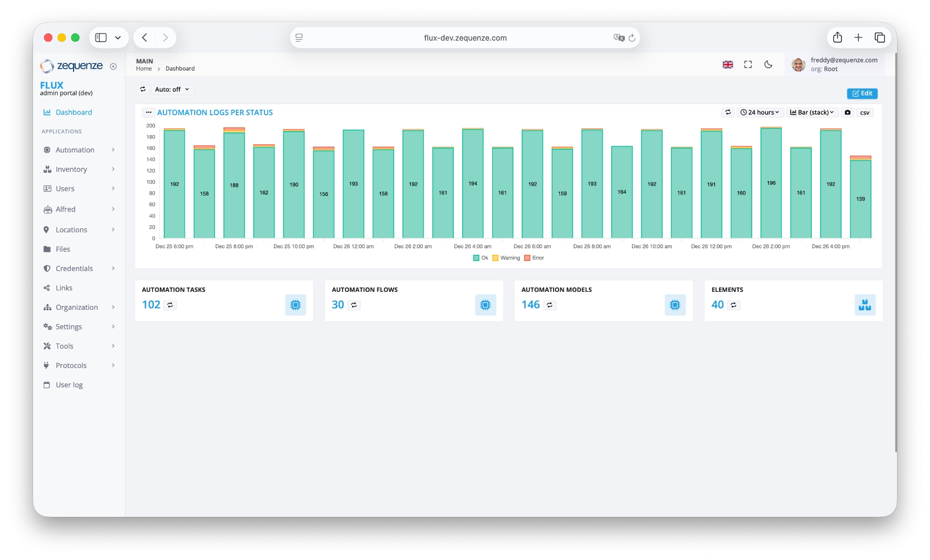
Task: Change the 24 hours time range dropdown
Action: click(x=760, y=112)
